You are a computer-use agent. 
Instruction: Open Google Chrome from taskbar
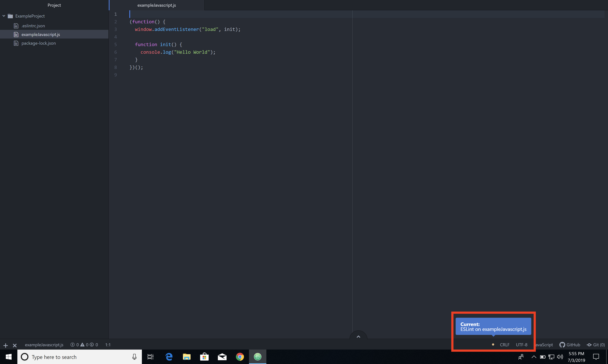(x=240, y=357)
